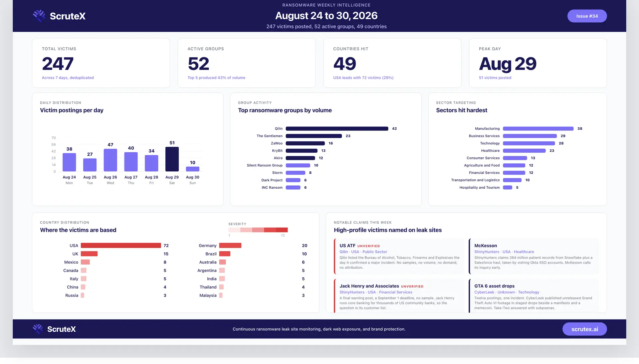Click 'CyberLeek · Unknown · Technology' tag line
This screenshot has height=364, width=639.
(507, 292)
